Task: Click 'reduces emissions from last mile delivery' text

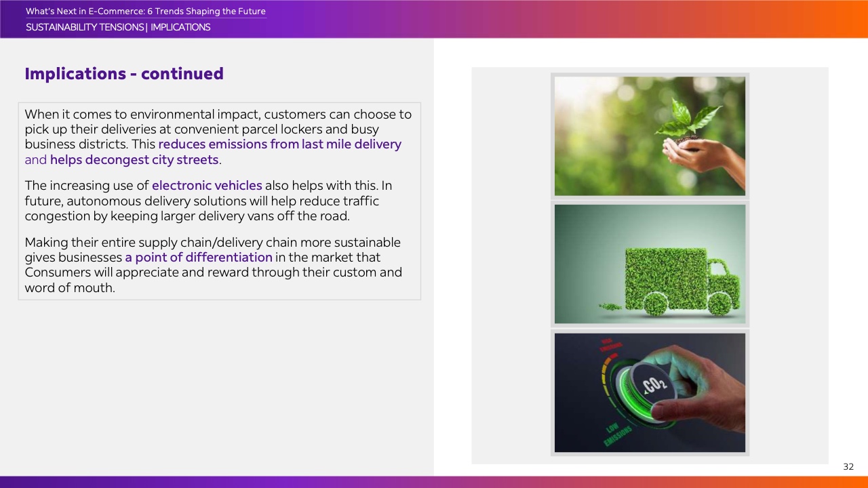Action: 279,144
